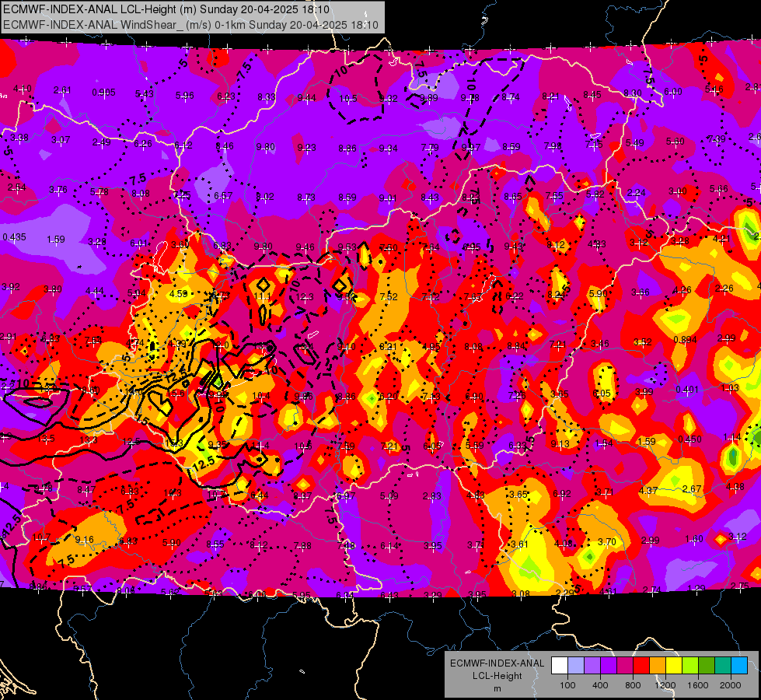
Task: Click the wind shear value 0.435
Action: click(x=14, y=237)
